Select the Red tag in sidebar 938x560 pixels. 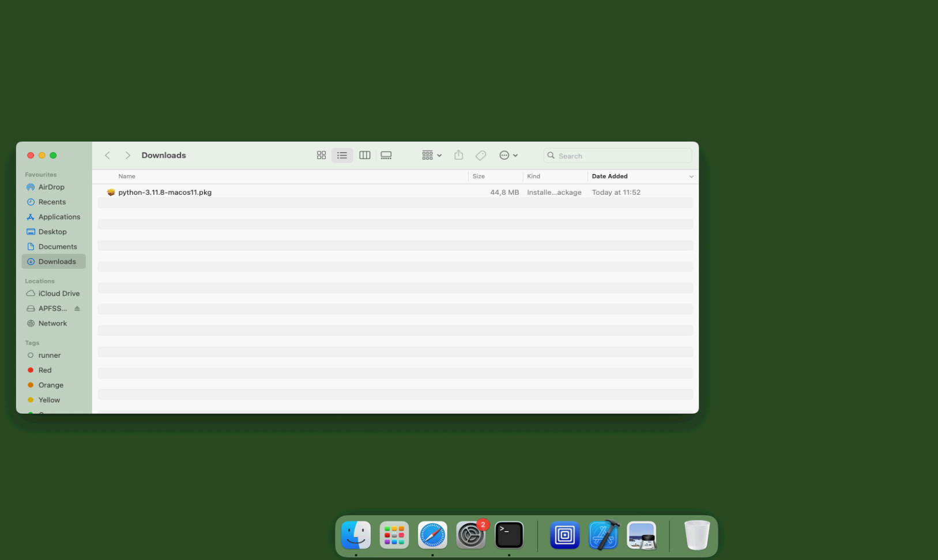[45, 370]
